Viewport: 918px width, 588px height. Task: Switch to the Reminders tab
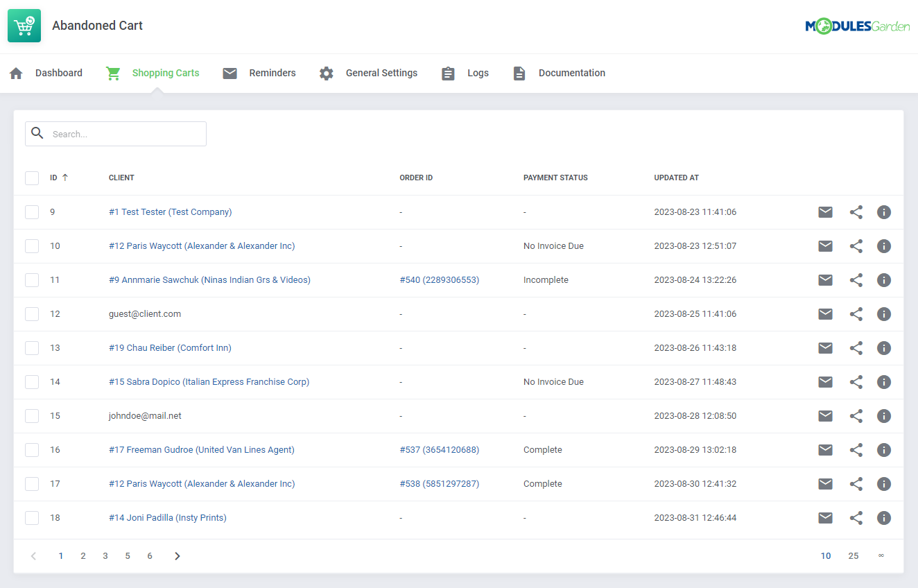(x=272, y=73)
